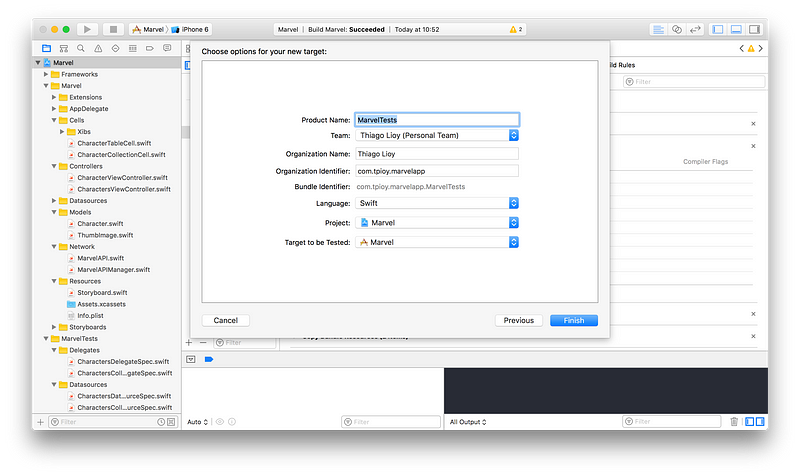Image resolution: width=800 pixels, height=476 pixels.
Task: Click the Finish button
Action: coord(574,320)
